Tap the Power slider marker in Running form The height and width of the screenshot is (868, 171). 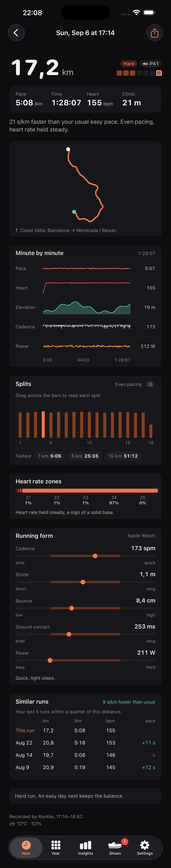50,660
